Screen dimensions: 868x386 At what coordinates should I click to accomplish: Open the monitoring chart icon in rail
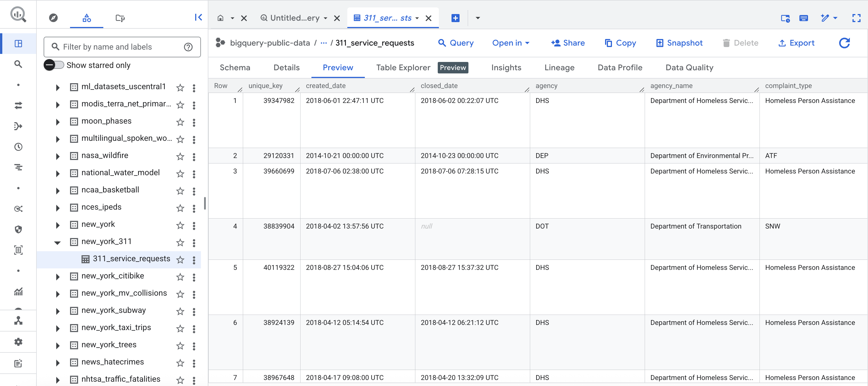(x=18, y=291)
